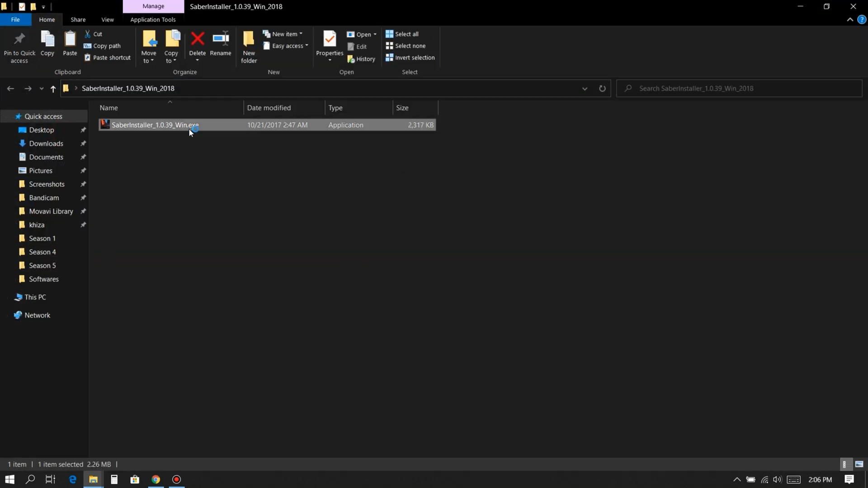Expand the address bar history dropdown

[x=585, y=89]
